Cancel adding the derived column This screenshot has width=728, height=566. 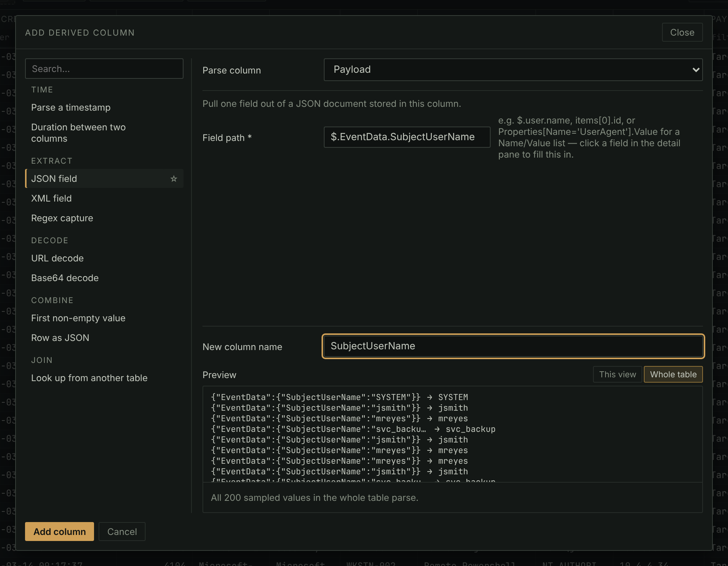tap(122, 532)
